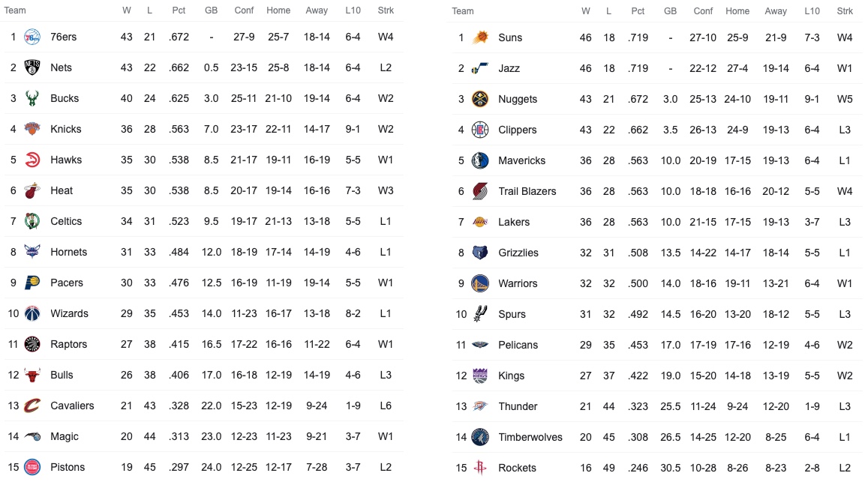Screen dimensions: 868x497
Task: Click West table GB column header
Action: [x=671, y=11]
